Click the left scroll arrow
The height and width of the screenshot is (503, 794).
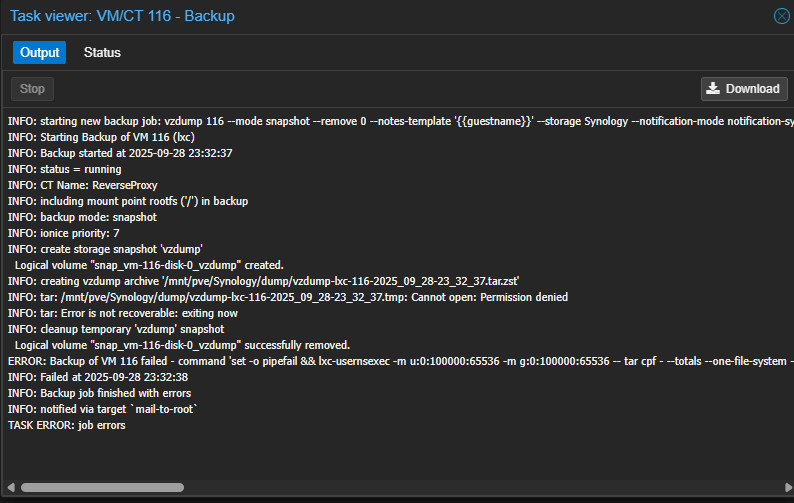click(x=11, y=487)
